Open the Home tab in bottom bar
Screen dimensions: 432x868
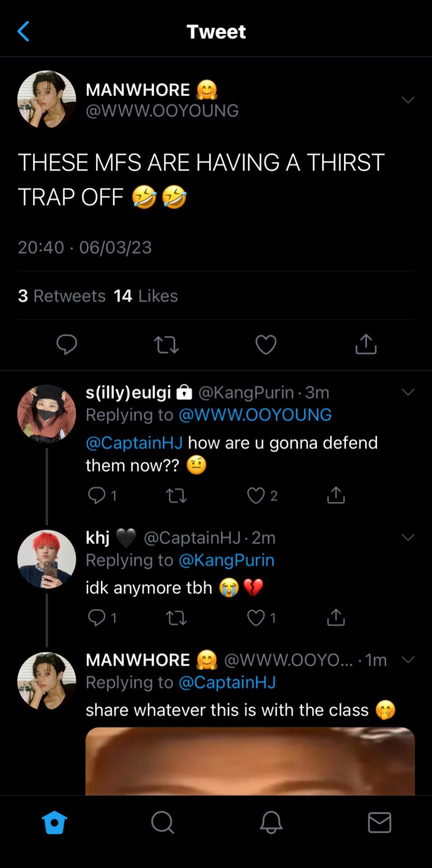[x=54, y=822]
